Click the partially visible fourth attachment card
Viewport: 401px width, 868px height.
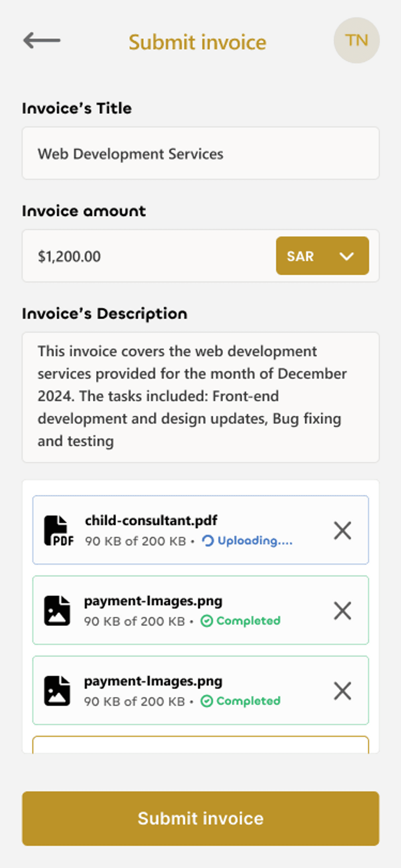click(x=200, y=745)
